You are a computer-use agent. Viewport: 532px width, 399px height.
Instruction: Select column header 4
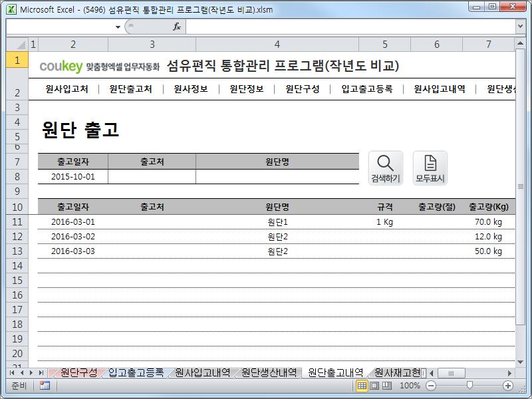pos(277,45)
